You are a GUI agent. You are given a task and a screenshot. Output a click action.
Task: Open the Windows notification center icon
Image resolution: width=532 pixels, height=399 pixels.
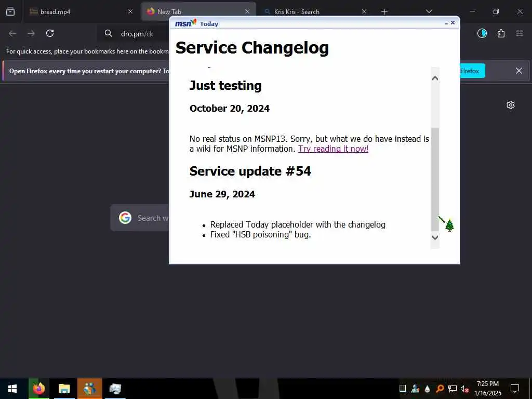[x=515, y=389]
